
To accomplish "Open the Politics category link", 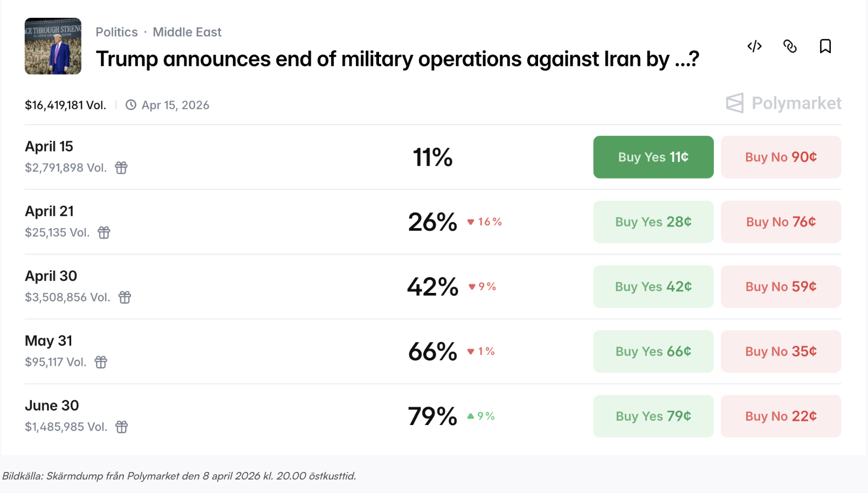I will (x=116, y=32).
